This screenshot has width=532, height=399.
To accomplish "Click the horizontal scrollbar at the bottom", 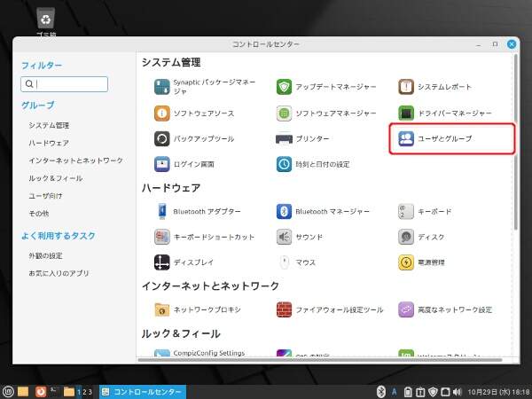I will point(319,360).
